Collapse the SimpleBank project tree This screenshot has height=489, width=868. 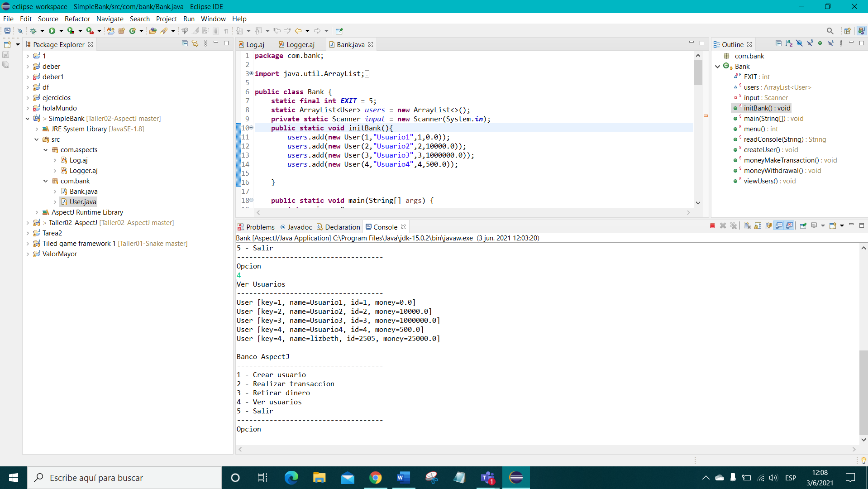27,118
